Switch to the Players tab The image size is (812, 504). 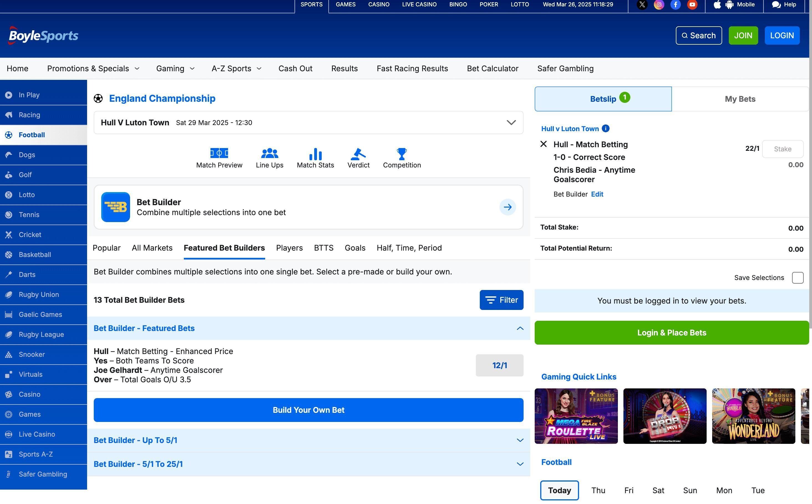tap(290, 248)
